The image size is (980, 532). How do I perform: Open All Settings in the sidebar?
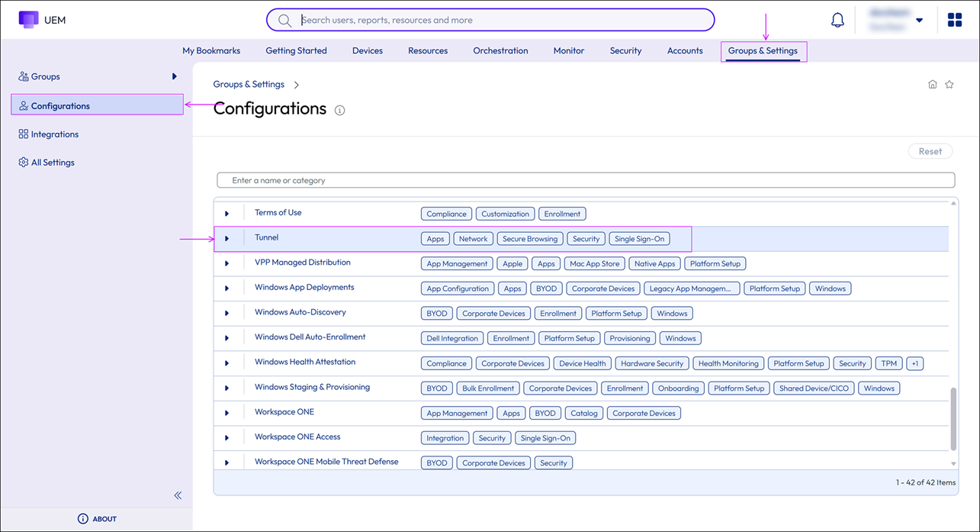click(x=53, y=163)
